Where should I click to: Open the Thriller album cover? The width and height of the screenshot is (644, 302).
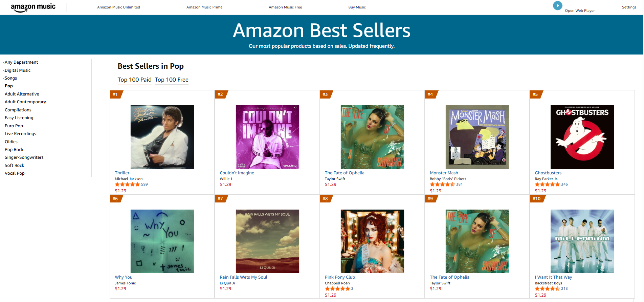162,137
